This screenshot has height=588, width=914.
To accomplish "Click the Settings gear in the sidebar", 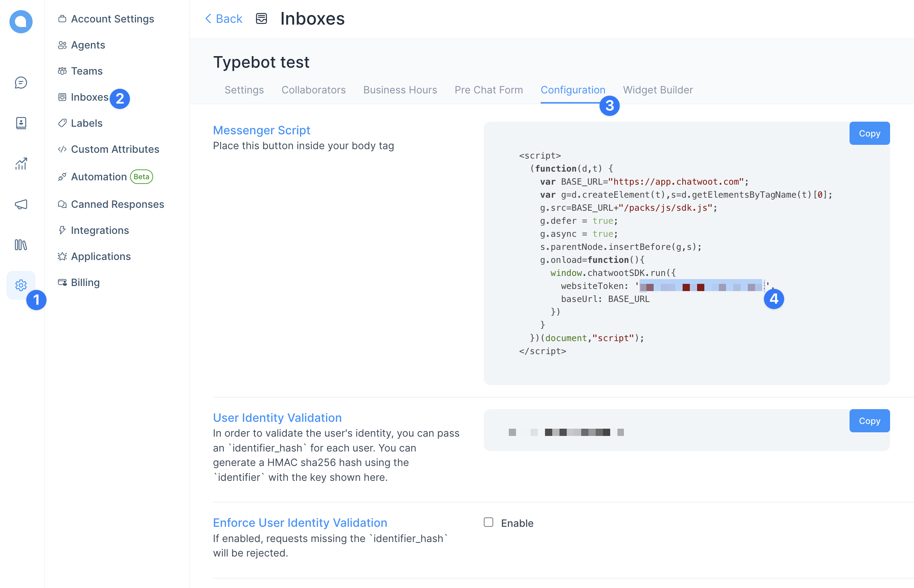I will [21, 285].
